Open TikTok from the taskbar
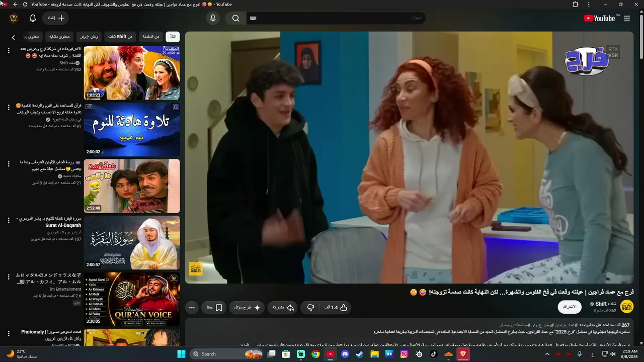This screenshot has height=362, width=644. coord(433,354)
